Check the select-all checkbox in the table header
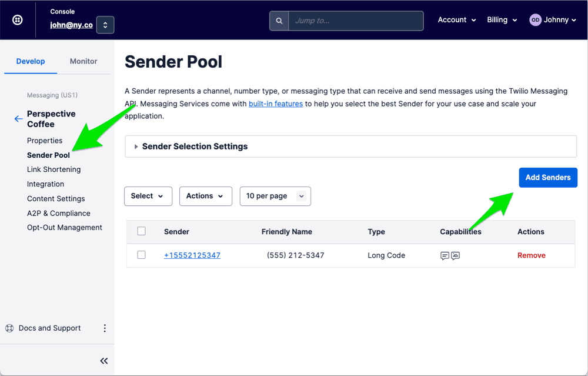This screenshot has width=588, height=376. click(x=141, y=232)
